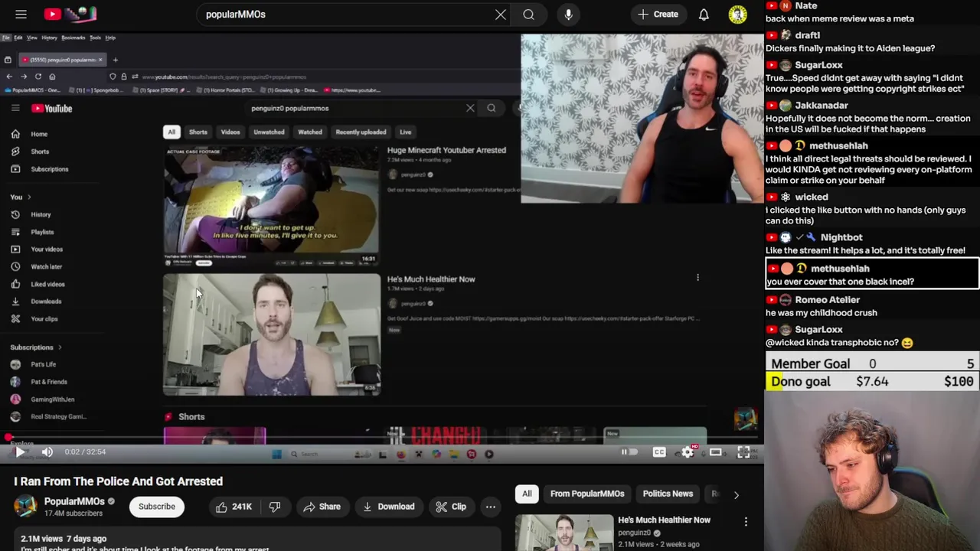Seek along the red video progress bar

[381, 439]
